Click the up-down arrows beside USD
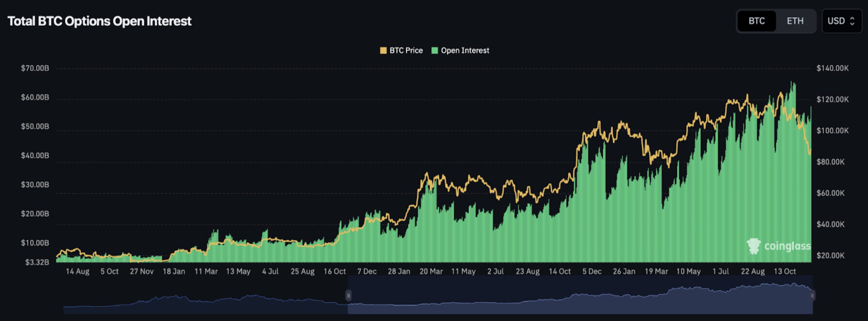Image resolution: width=868 pixels, height=321 pixels. 852,21
